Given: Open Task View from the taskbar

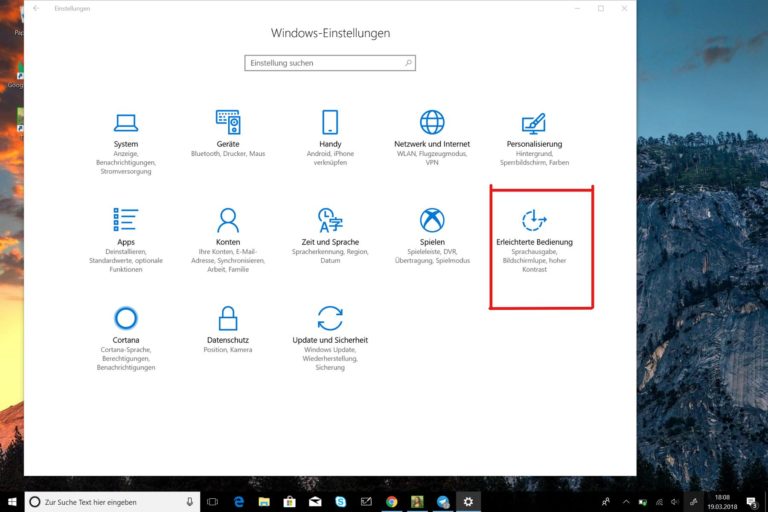Looking at the screenshot, I should click(x=213, y=502).
